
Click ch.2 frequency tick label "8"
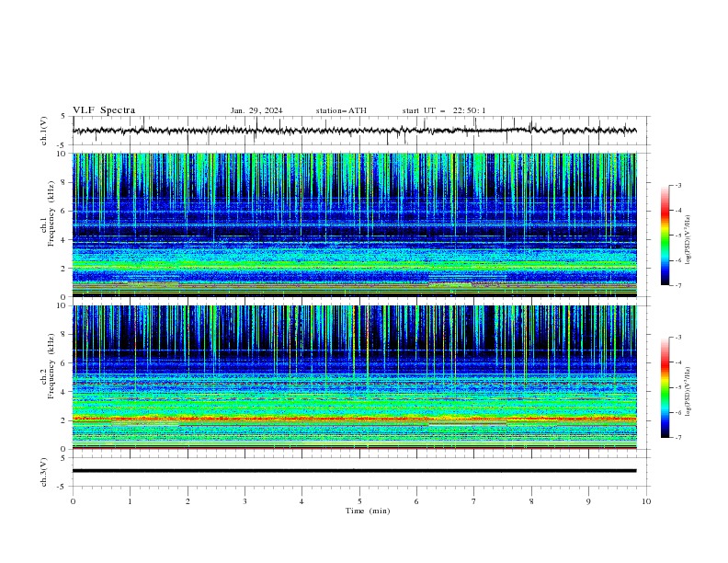[x=65, y=335]
